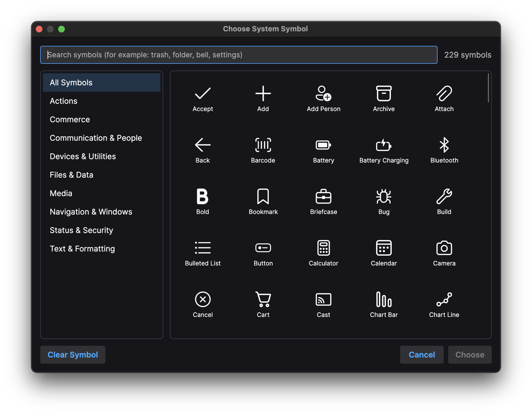Show the All Symbols category
Viewport: 532px width, 414px height.
point(102,83)
